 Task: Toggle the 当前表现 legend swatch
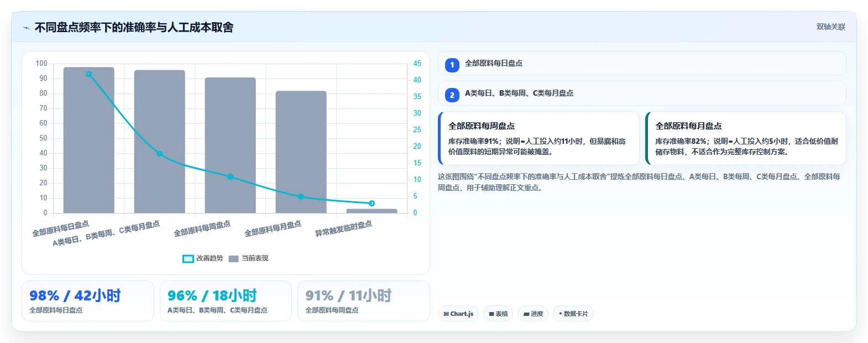coord(233,259)
